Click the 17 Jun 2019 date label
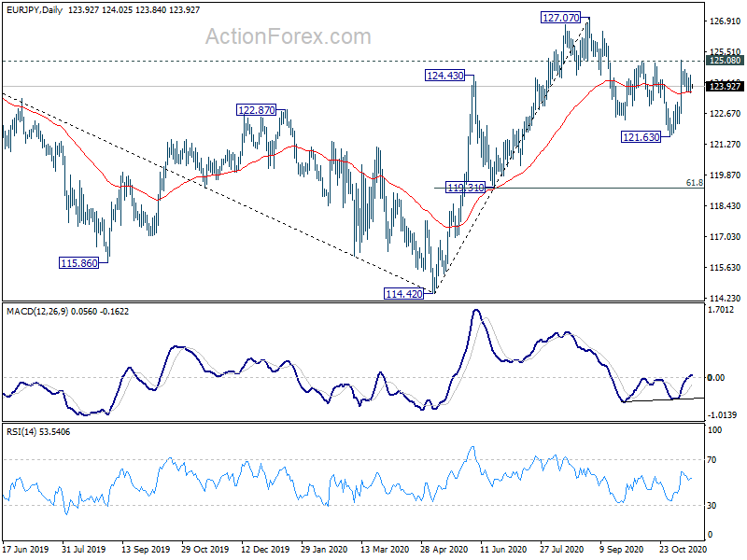The width and height of the screenshot is (747, 560). 25,550
